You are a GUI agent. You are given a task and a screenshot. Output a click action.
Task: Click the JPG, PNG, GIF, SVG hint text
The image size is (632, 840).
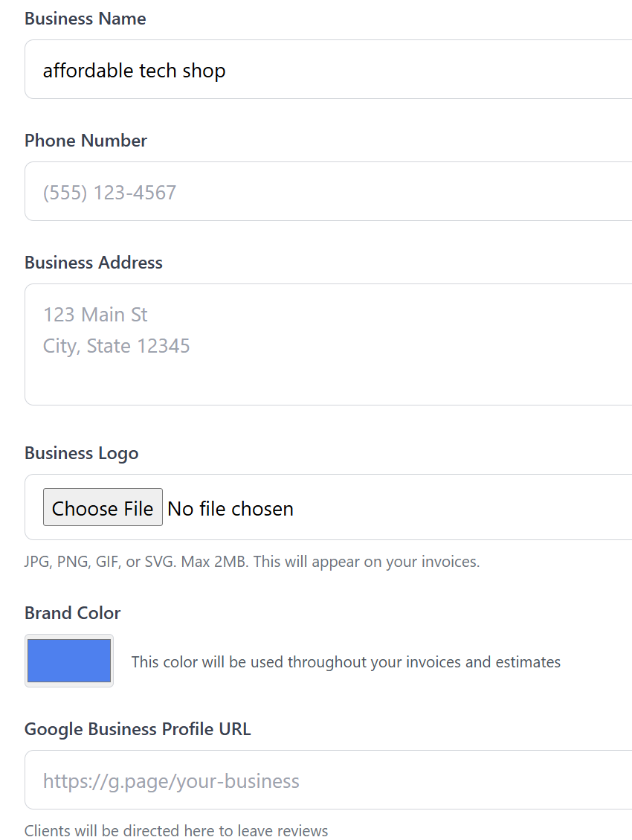click(x=252, y=562)
